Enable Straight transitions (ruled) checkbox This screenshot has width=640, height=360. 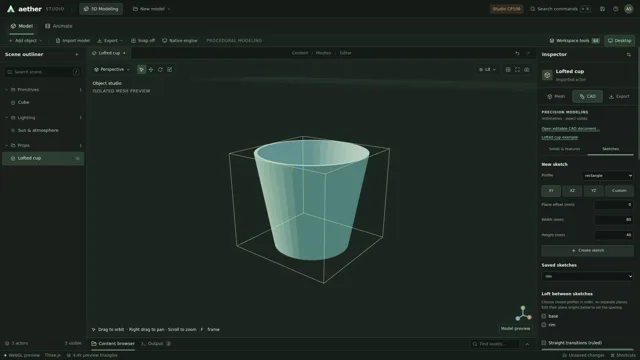point(544,343)
